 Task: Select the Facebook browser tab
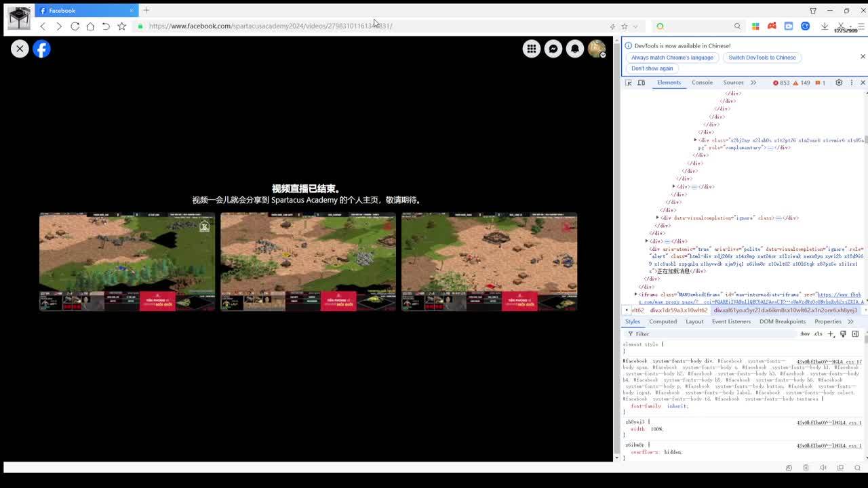click(86, 10)
